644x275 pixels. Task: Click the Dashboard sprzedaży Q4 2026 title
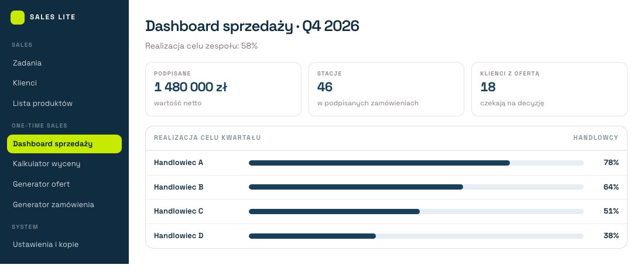(252, 26)
